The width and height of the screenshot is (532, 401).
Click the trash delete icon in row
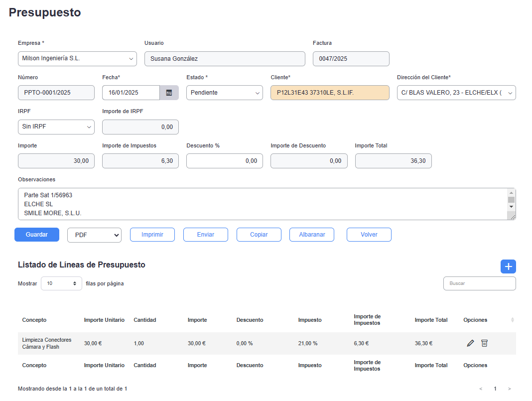[484, 343]
